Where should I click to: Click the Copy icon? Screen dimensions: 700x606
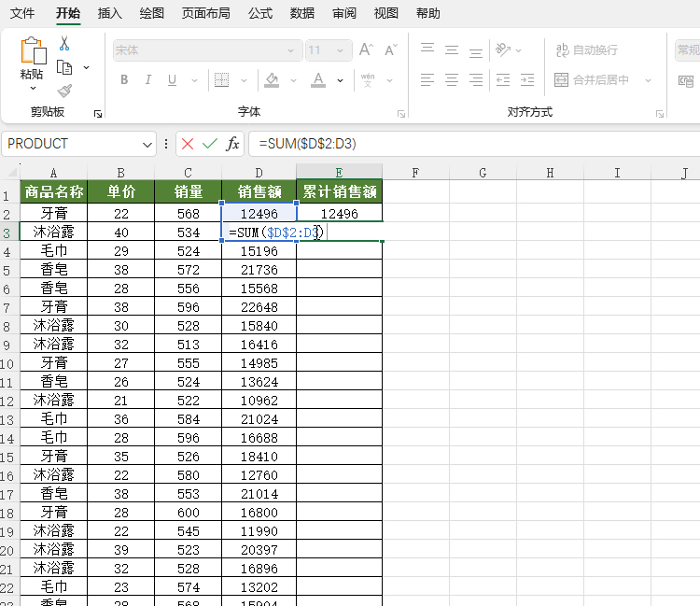coord(64,67)
